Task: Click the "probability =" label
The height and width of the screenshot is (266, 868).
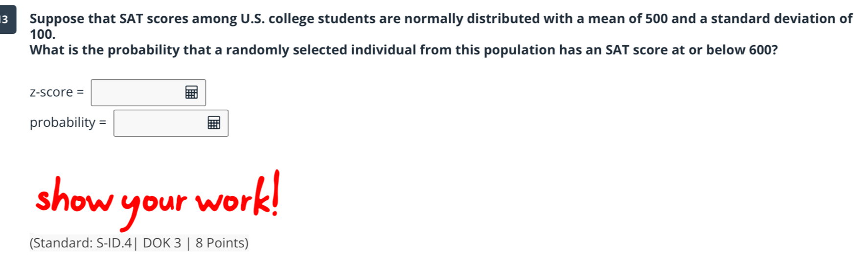Action: pyautogui.click(x=68, y=122)
